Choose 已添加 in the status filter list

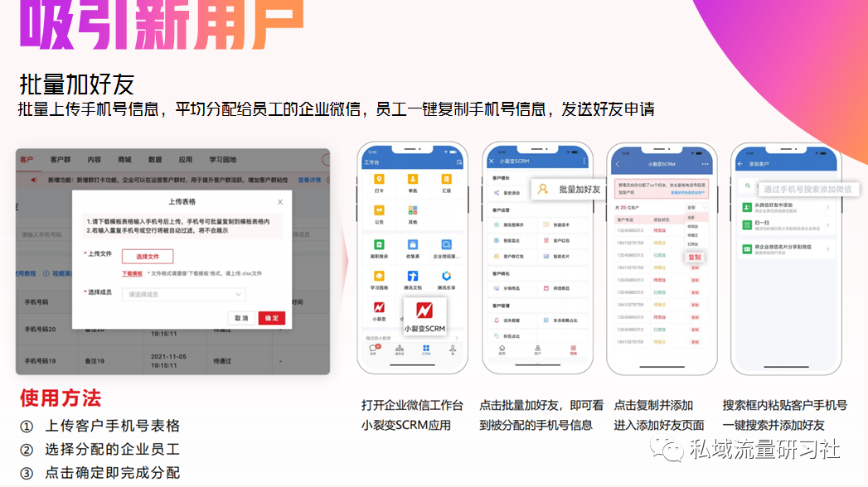[x=692, y=243]
